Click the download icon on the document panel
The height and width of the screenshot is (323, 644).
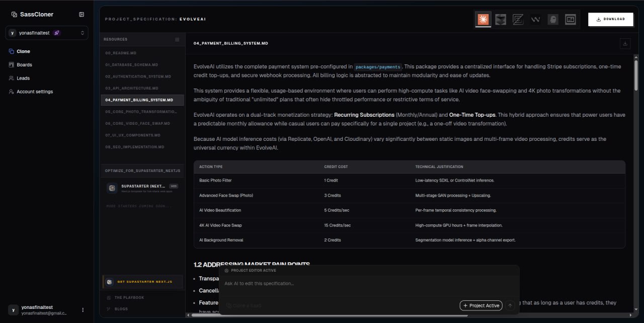point(625,43)
